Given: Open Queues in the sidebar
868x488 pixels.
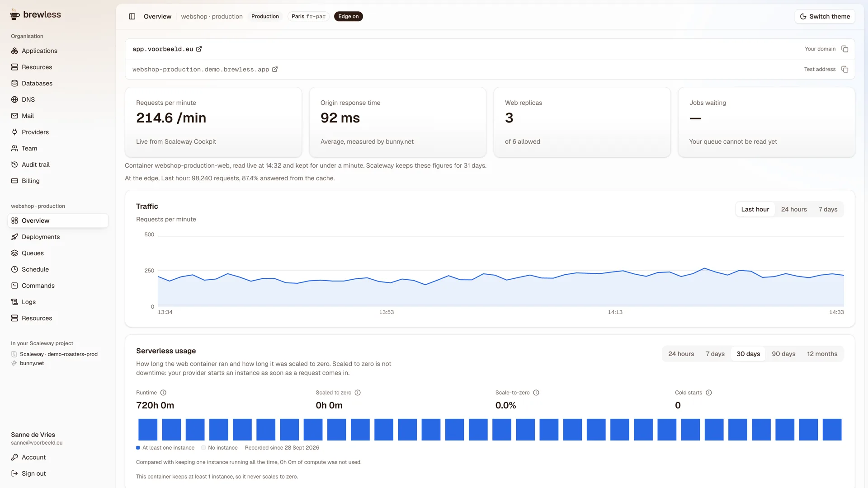Looking at the screenshot, I should pyautogui.click(x=58, y=253).
